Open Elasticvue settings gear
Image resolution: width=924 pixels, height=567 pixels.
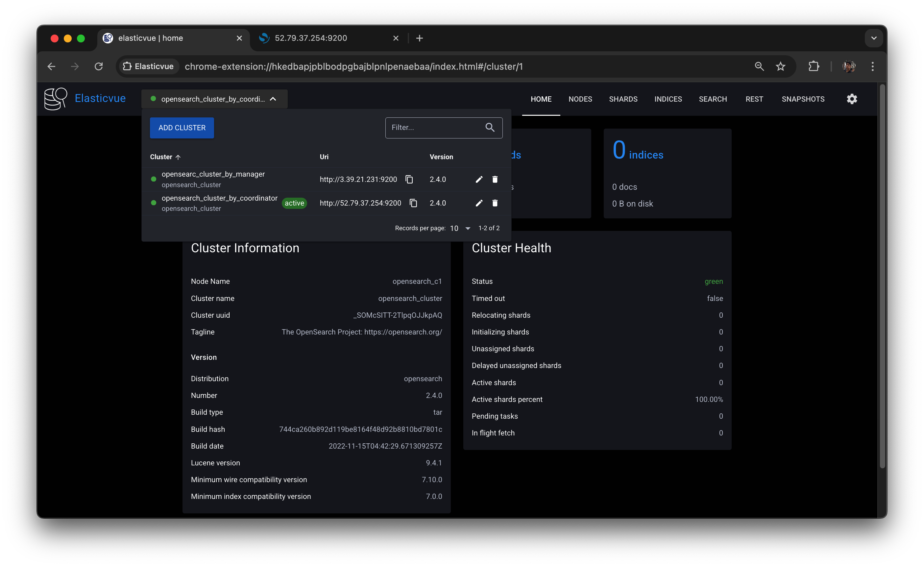coord(852,99)
